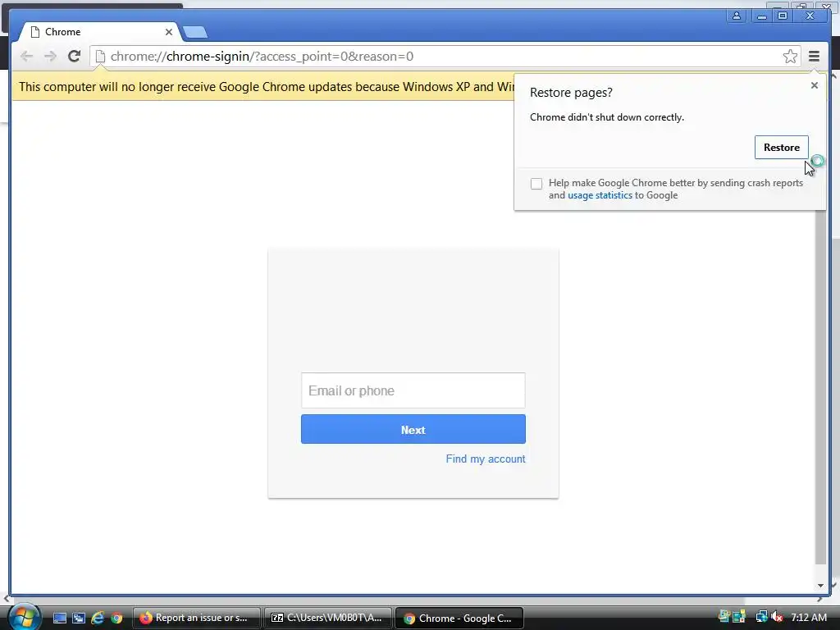The image size is (840, 630).
Task: Click the page icon in the address bar
Action: coord(100,57)
